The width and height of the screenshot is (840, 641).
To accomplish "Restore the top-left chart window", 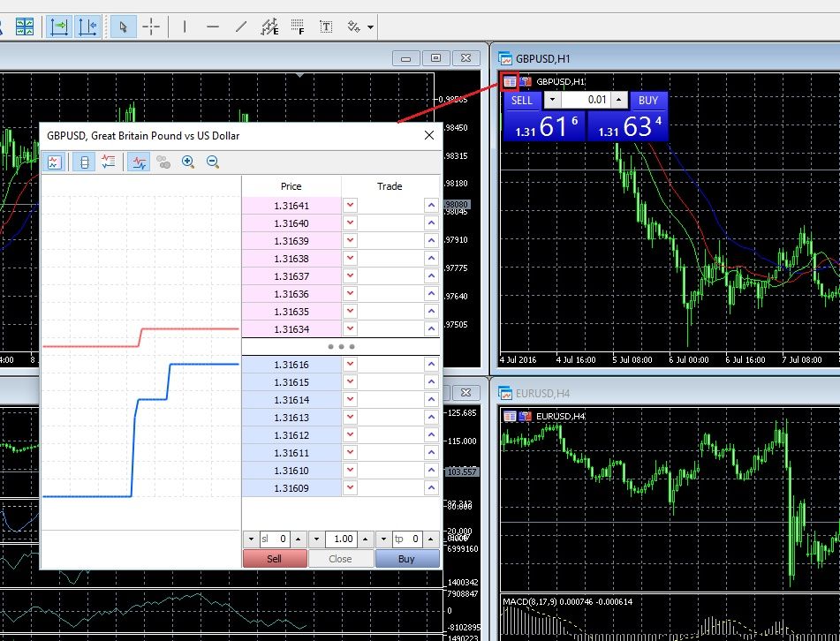I will click(436, 58).
